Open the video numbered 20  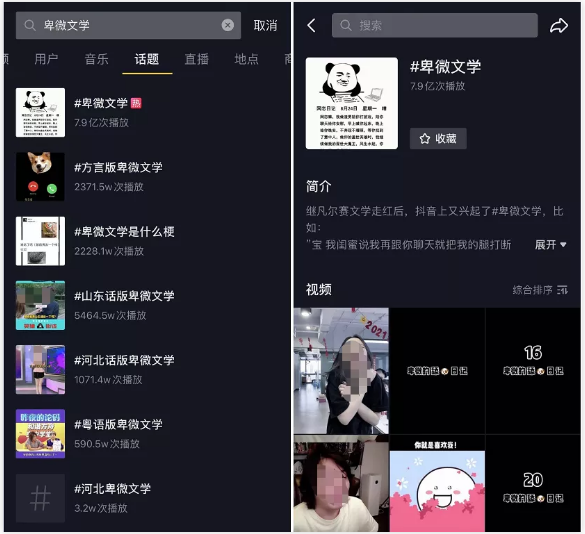click(533, 484)
